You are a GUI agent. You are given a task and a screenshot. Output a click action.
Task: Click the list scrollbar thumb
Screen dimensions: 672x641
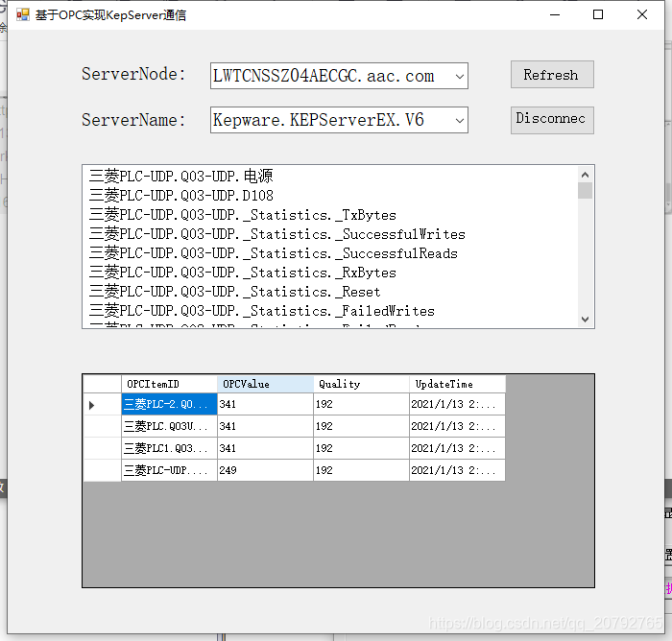(585, 191)
